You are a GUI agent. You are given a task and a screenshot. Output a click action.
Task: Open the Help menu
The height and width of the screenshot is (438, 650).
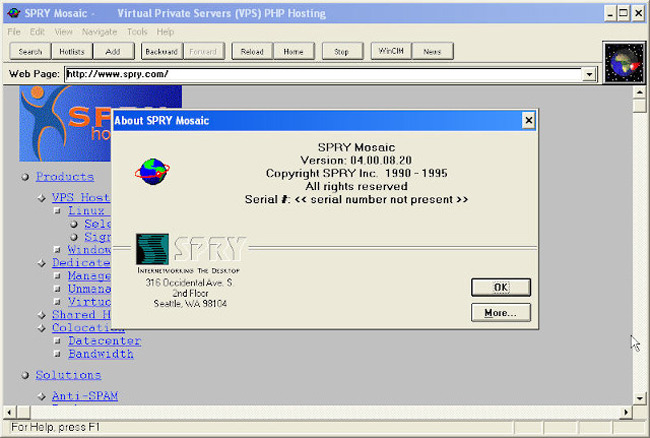[x=165, y=31]
